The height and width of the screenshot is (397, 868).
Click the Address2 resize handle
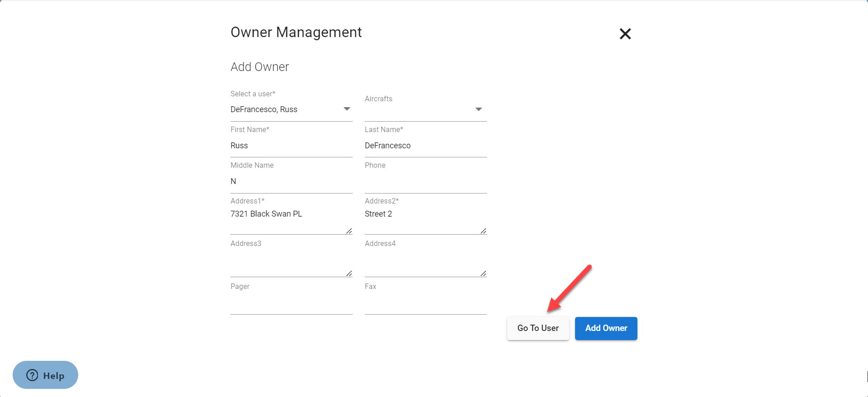tap(483, 231)
